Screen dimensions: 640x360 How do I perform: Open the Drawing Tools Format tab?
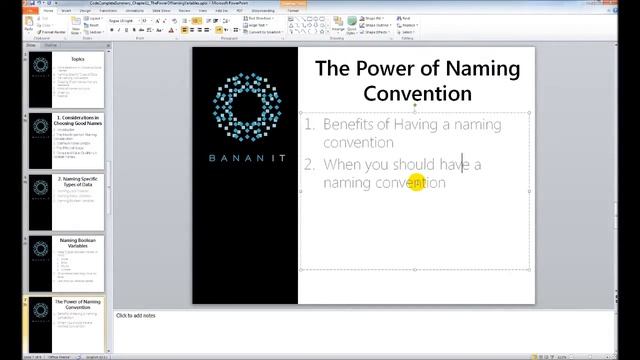click(293, 11)
